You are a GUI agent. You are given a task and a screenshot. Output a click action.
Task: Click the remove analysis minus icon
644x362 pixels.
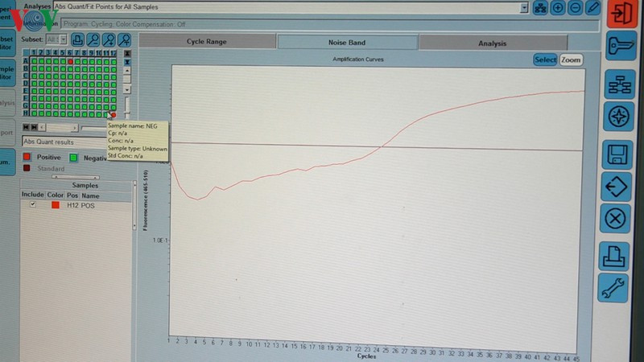[575, 8]
